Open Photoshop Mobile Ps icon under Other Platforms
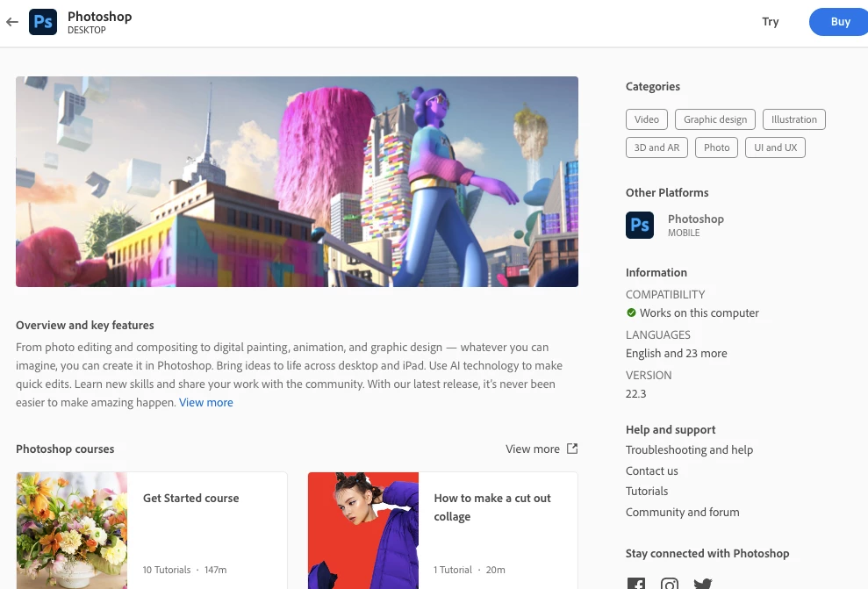Viewport: 868px width, 589px height. tap(640, 225)
